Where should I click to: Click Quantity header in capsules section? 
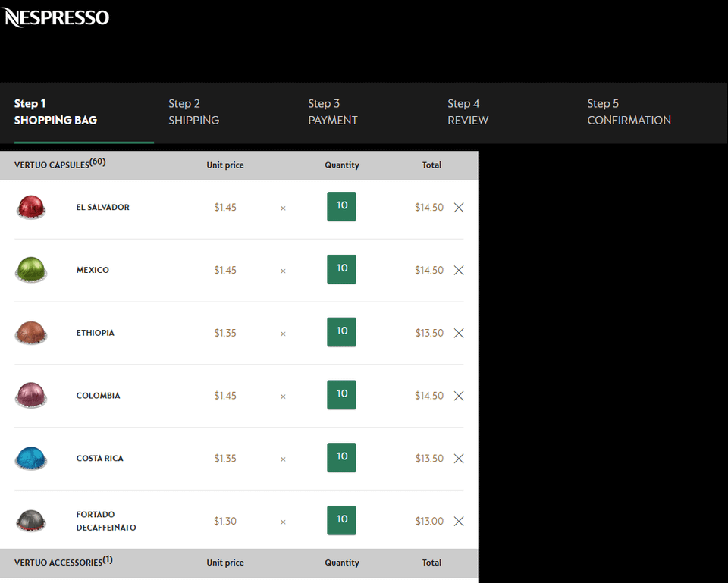[x=342, y=165]
